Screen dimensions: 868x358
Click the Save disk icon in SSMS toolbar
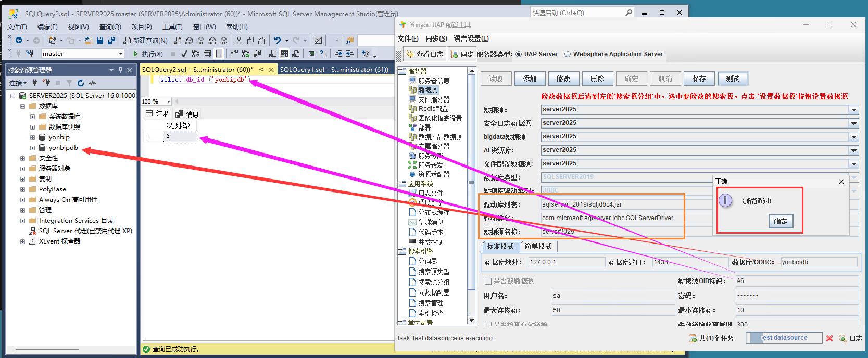[x=100, y=40]
